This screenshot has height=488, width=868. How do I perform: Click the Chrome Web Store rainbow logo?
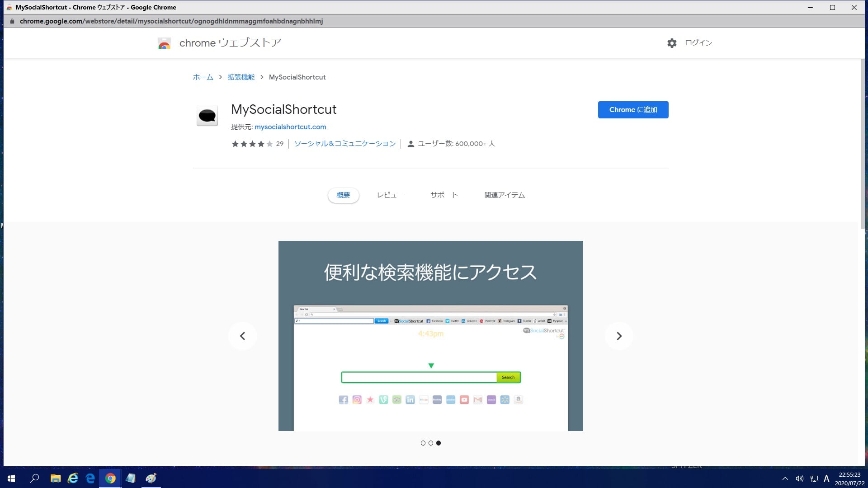[164, 43]
